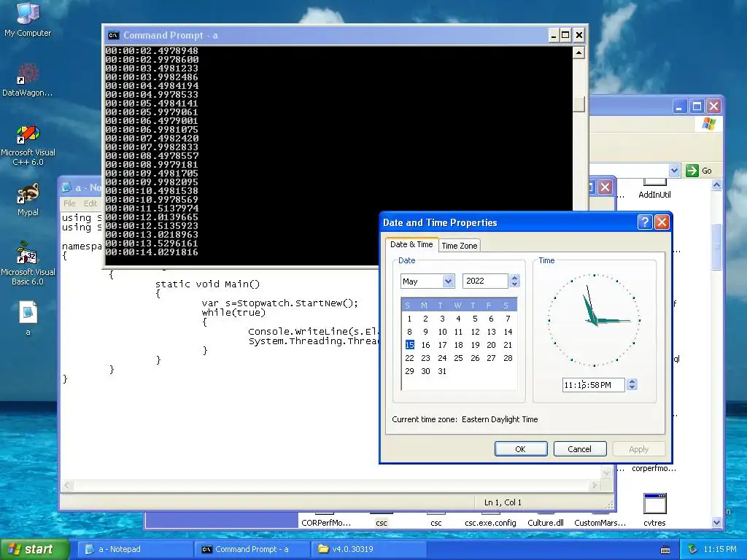Open the Explorer address bar dropdown arrow

tap(674, 171)
